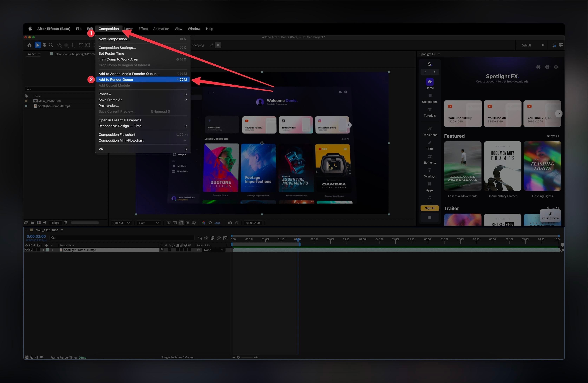Toggle mask and shape path visibility

tap(181, 223)
